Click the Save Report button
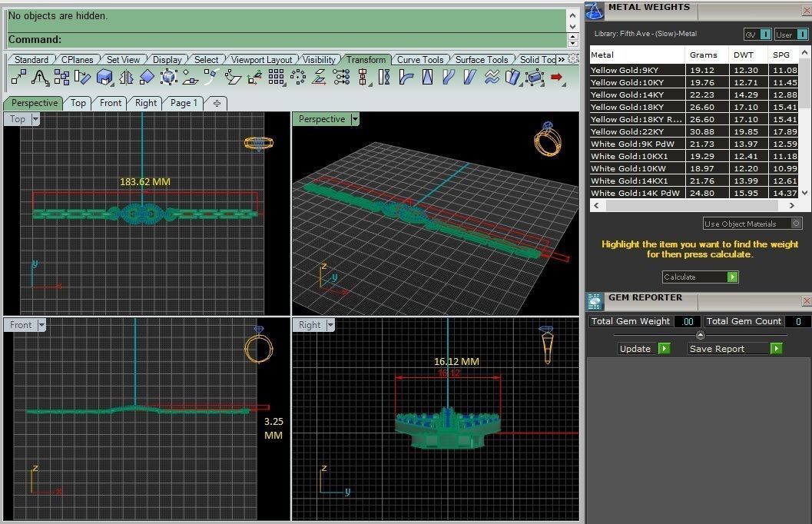This screenshot has width=812, height=524. point(735,349)
